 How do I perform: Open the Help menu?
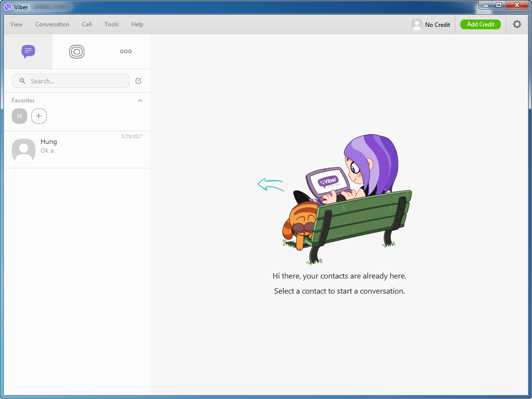pos(137,24)
